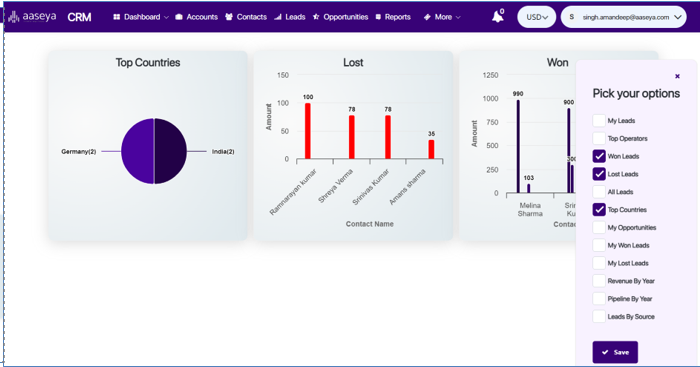Click the red Srinivas Kumar bar

point(388,137)
